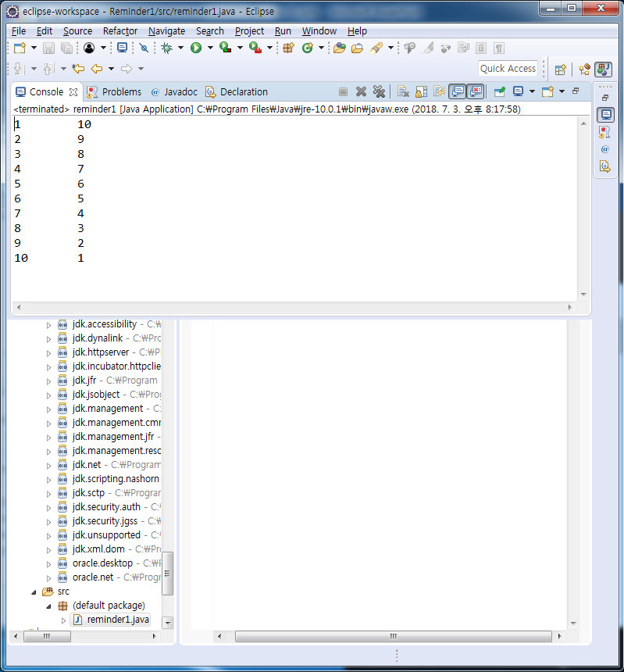Click Remove Launch X icon in Console
The height and width of the screenshot is (672, 624).
coord(361,91)
